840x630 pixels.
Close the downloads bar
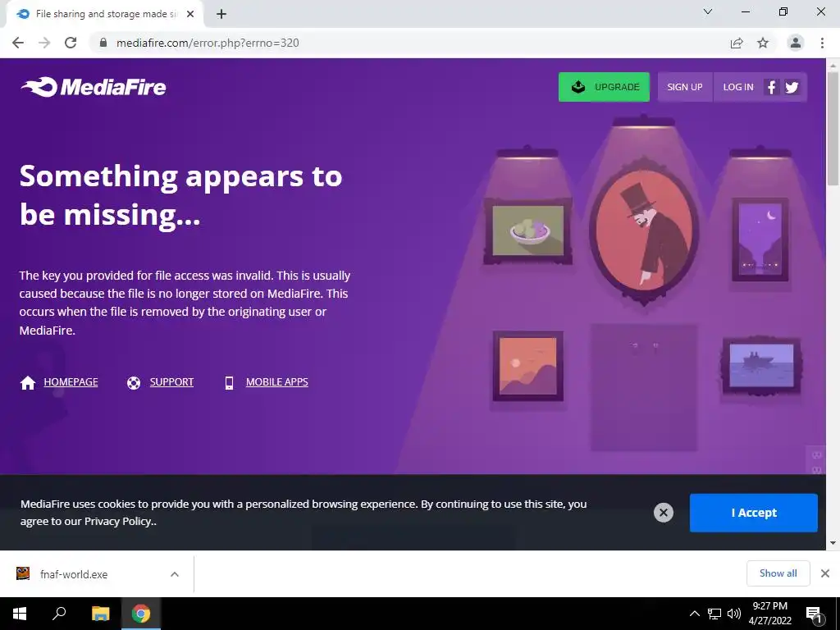[x=825, y=573]
